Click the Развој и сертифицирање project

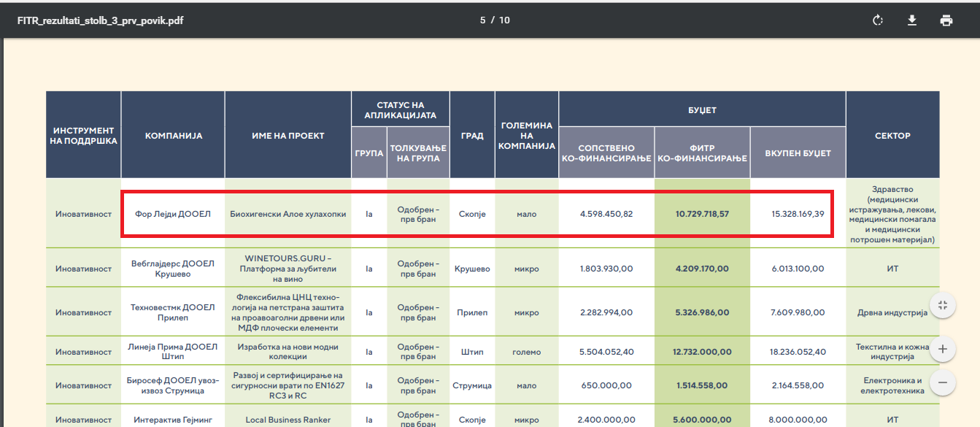(288, 385)
